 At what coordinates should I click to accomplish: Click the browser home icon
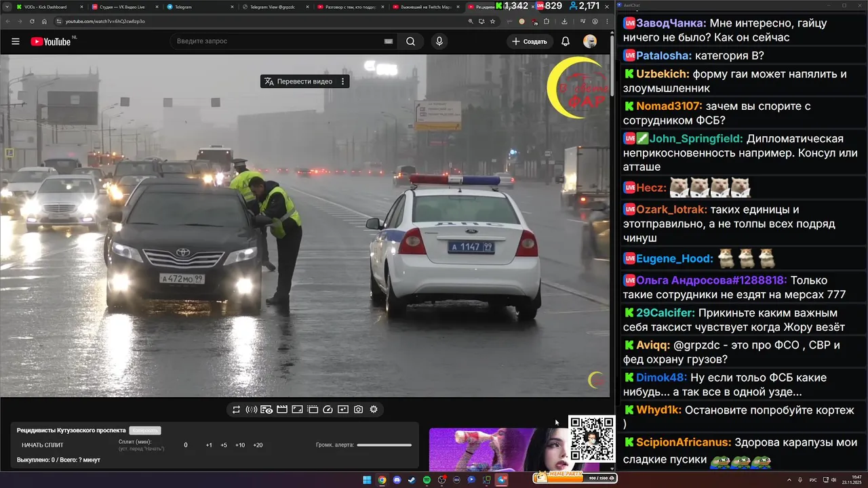[44, 21]
